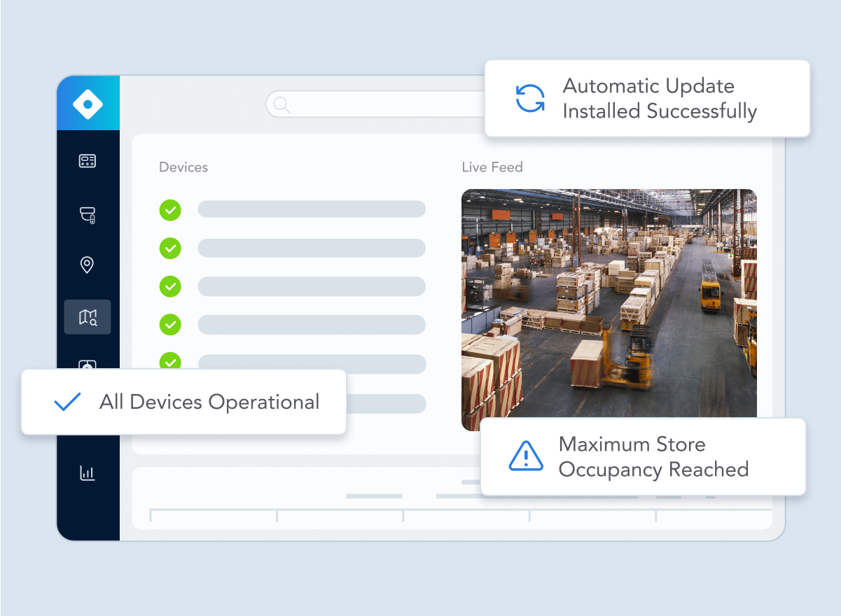The width and height of the screenshot is (841, 616).
Task: Select the location pin sidebar icon
Action: [88, 265]
